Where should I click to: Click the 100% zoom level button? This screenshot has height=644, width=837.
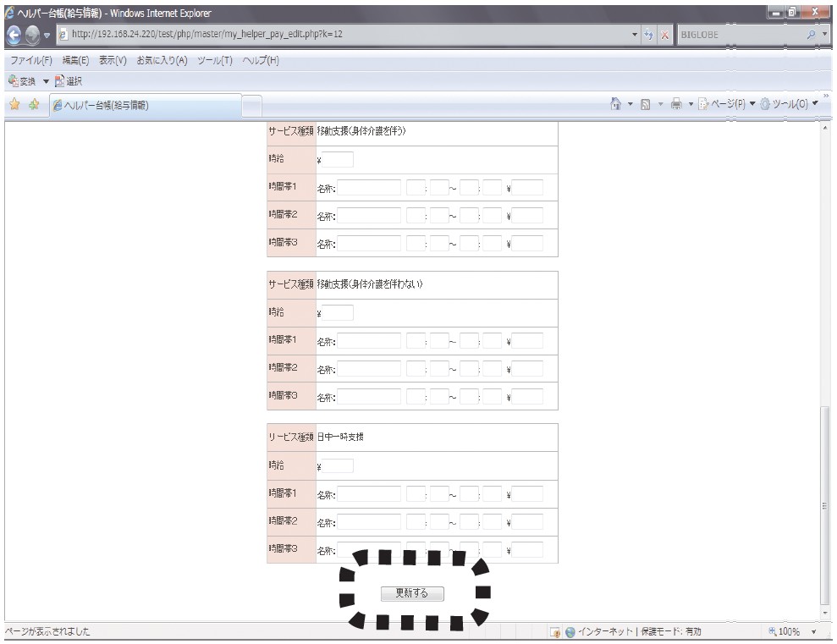click(785, 631)
